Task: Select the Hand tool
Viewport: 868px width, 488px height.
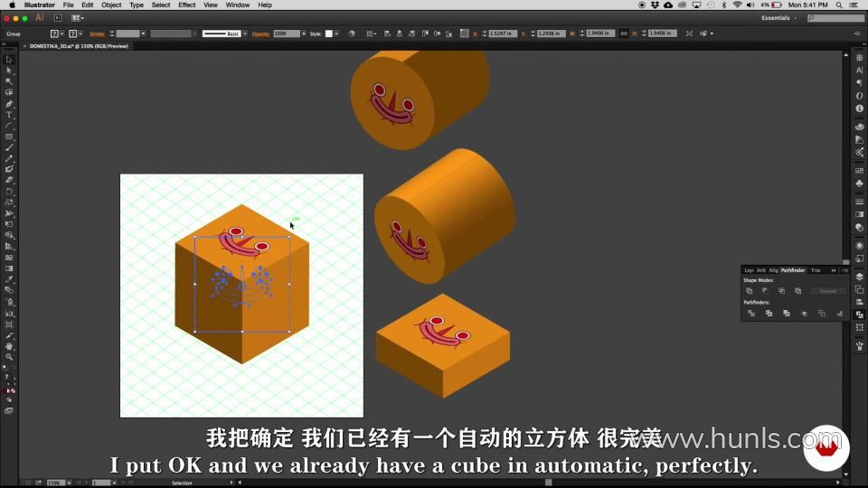Action: pyautogui.click(x=9, y=346)
